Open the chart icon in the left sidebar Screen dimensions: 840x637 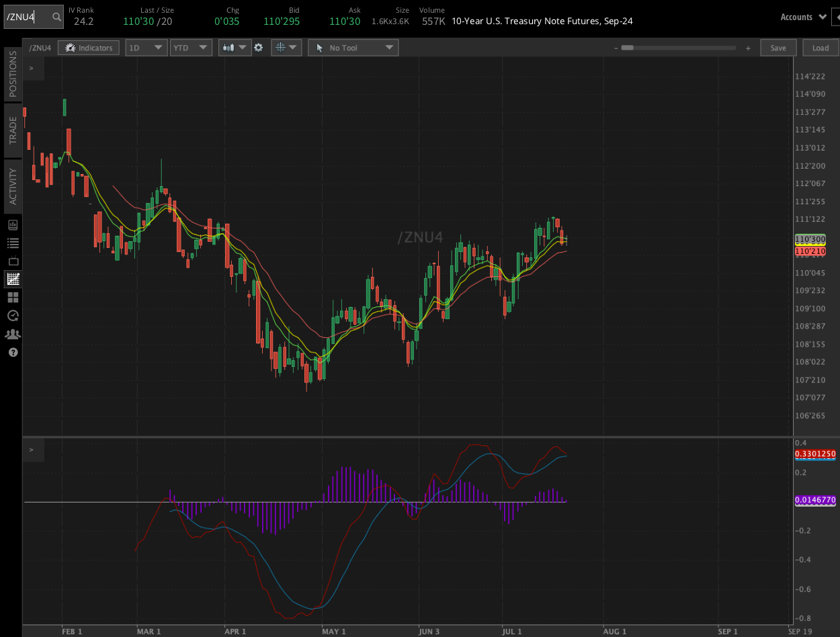click(13, 279)
